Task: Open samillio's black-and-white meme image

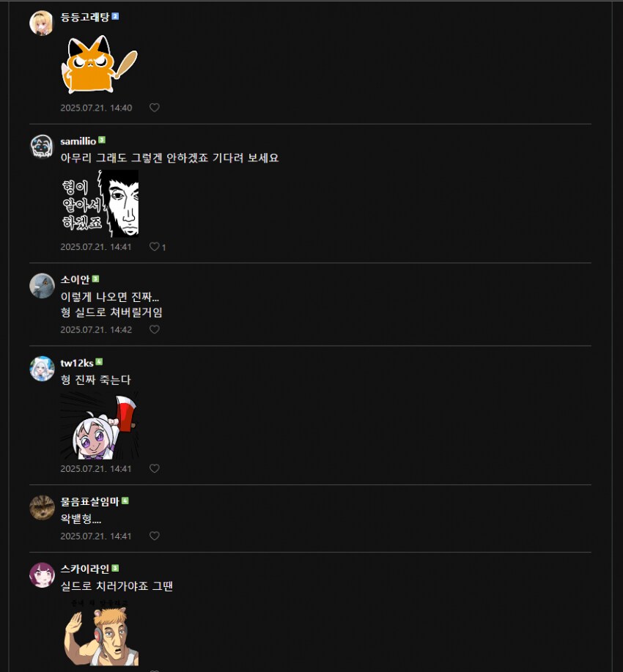Action: click(x=100, y=203)
